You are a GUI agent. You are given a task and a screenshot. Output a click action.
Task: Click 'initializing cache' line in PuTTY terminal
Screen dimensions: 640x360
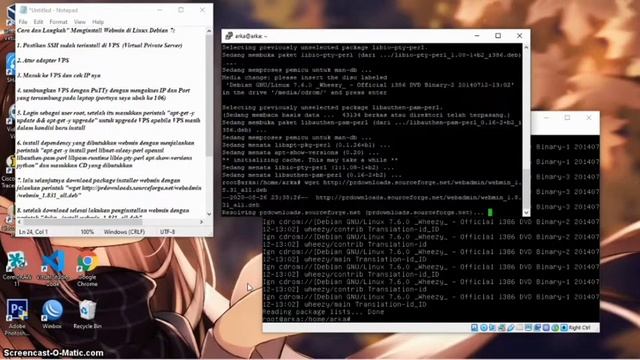point(310,160)
